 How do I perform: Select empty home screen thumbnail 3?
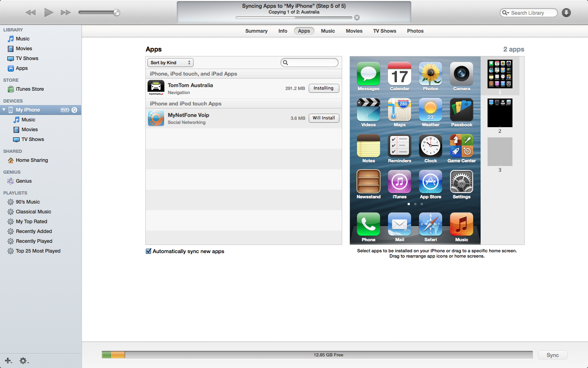500,152
